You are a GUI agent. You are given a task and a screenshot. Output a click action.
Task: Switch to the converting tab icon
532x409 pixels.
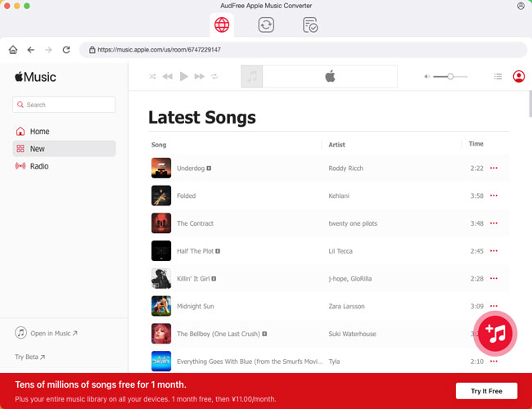click(x=266, y=25)
